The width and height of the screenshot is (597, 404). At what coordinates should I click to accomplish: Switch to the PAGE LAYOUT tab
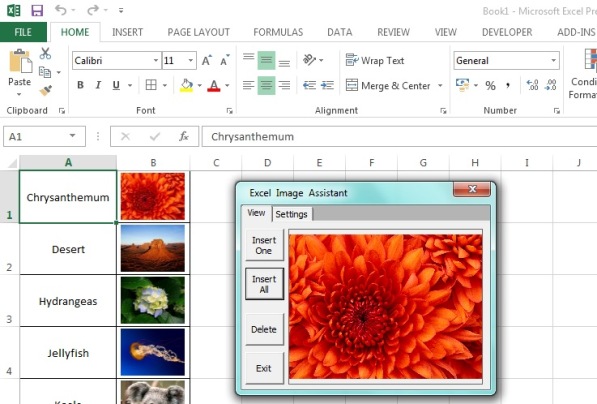198,32
